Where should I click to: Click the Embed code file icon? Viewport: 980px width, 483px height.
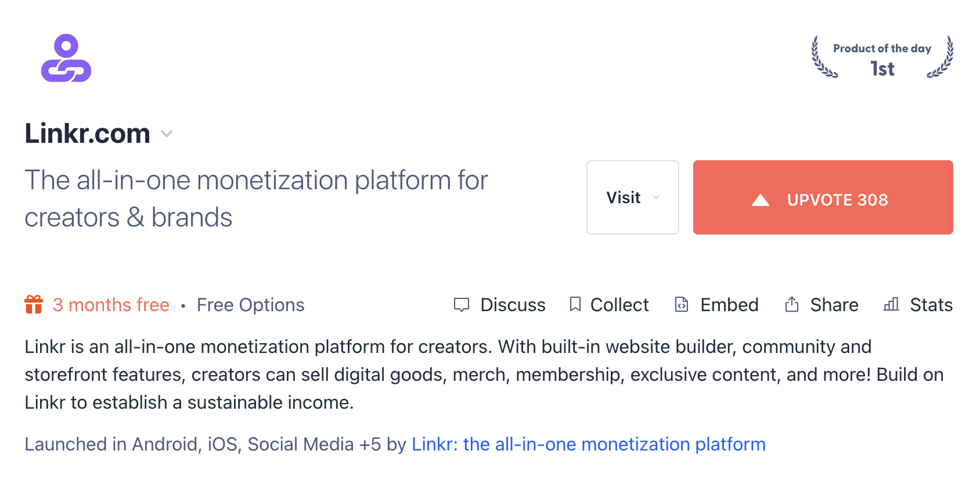click(682, 304)
